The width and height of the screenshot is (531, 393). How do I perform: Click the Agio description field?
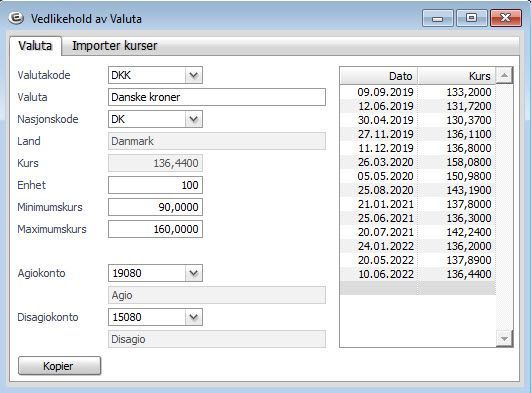tap(217, 295)
